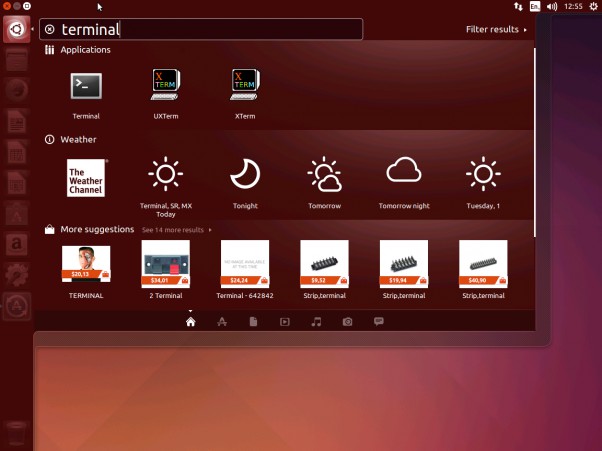Open the 12:55 clock menu
Screen dimensions: 602x451
573,7
